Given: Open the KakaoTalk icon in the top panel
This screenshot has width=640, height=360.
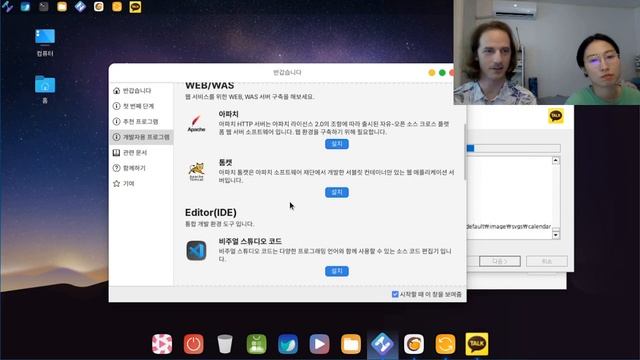Looking at the screenshot, I should pos(136,7).
